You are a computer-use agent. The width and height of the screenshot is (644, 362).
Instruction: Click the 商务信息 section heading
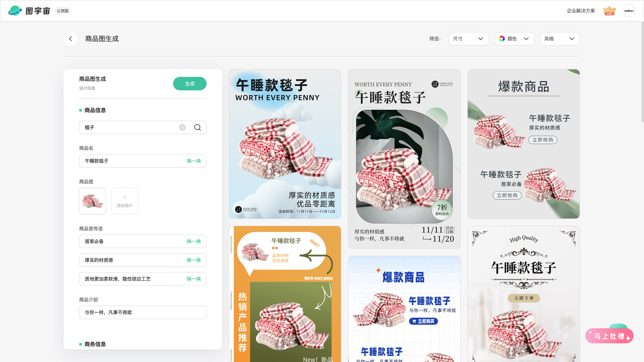point(95,344)
